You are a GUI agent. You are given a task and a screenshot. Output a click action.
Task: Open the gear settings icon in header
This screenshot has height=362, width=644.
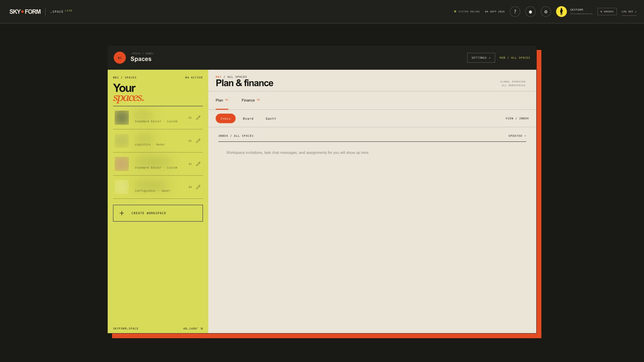(546, 12)
